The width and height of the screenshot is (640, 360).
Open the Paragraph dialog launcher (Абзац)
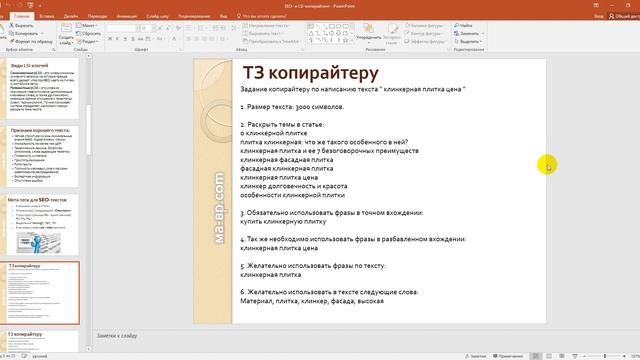tap(302, 50)
